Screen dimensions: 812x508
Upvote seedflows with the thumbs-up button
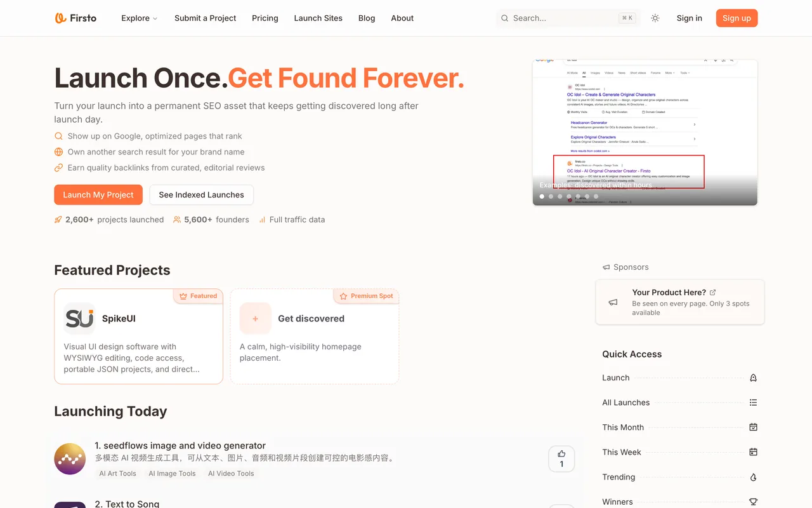point(561,458)
